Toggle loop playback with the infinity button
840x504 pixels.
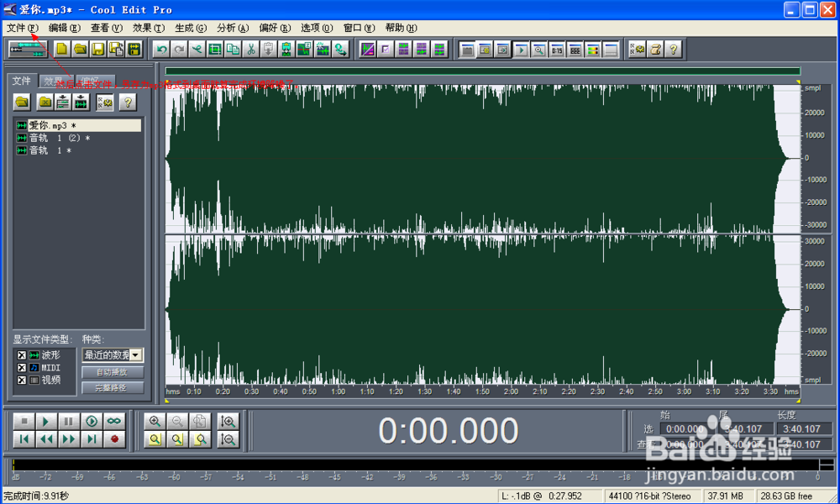point(114,421)
